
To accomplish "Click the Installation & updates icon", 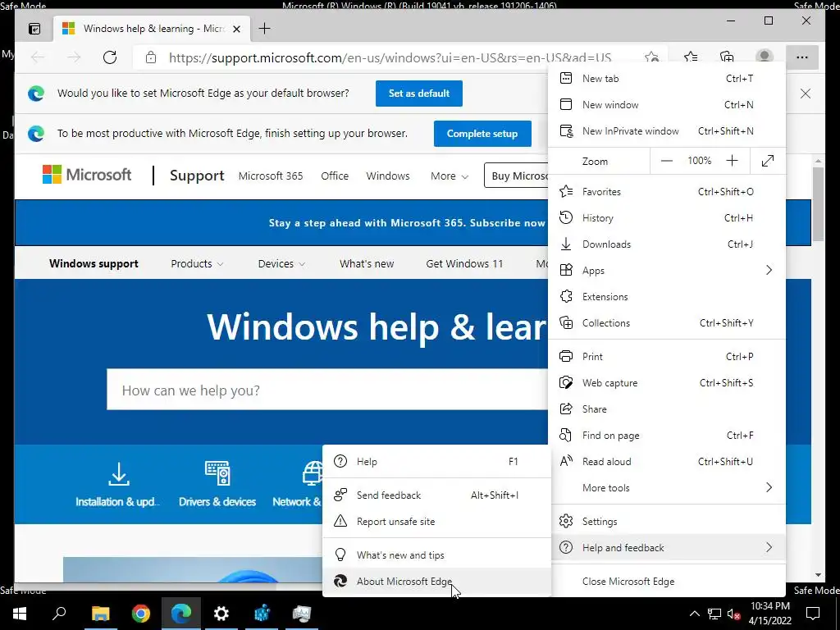I will 118,473.
